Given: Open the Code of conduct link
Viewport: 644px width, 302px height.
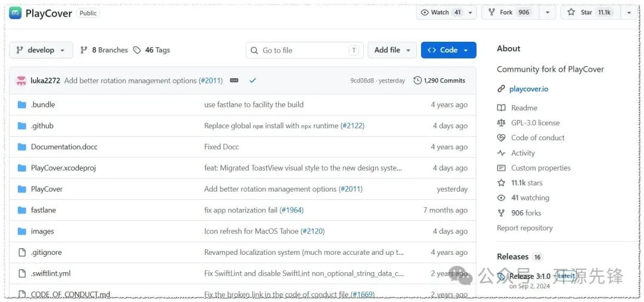Looking at the screenshot, I should 538,138.
